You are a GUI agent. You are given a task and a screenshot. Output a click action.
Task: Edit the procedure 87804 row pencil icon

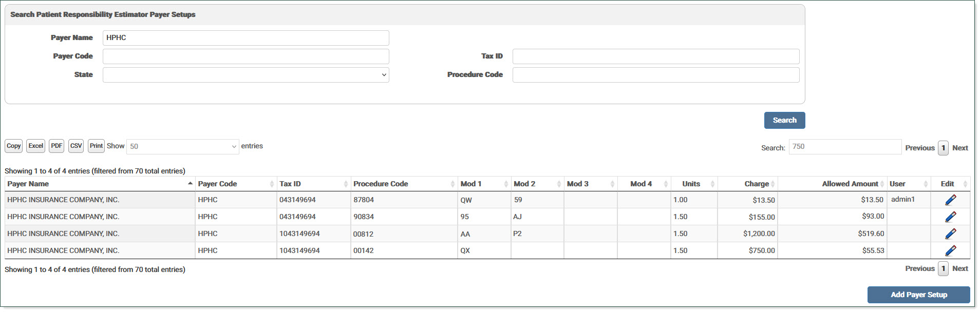(950, 200)
